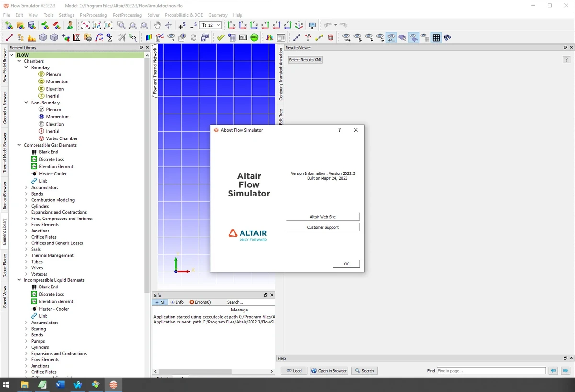Image resolution: width=575 pixels, height=392 pixels.
Task: Select the Pan hand tool
Action: pyautogui.click(x=157, y=25)
